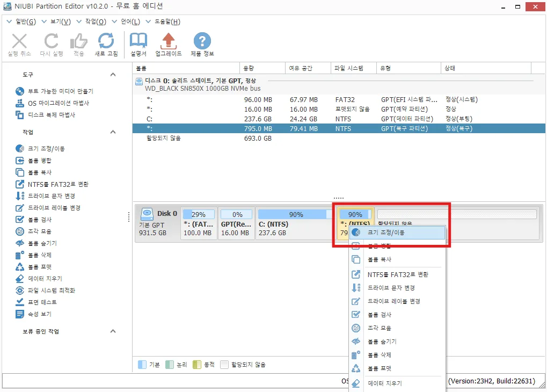Select the highlighted 795.0 MB NTFS recovery row
547x392 pixels.
tap(339, 128)
